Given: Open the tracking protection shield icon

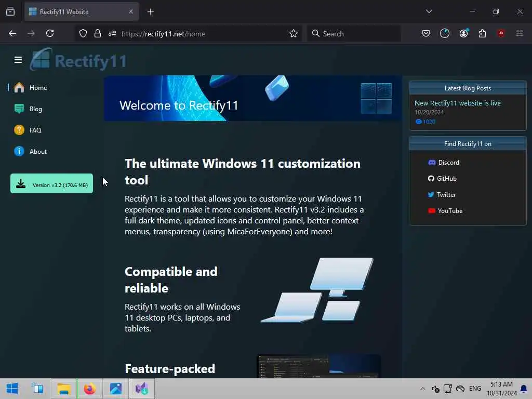Looking at the screenshot, I should click(83, 33).
